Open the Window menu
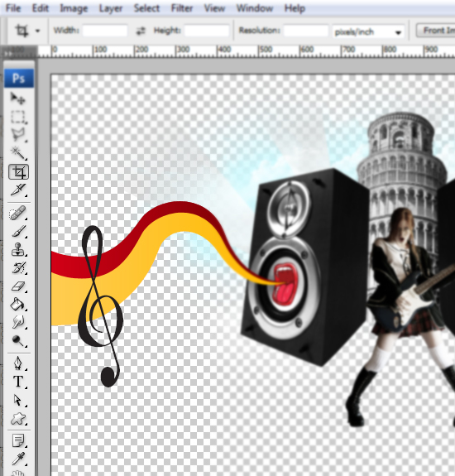The height and width of the screenshot is (476, 455). tap(255, 8)
